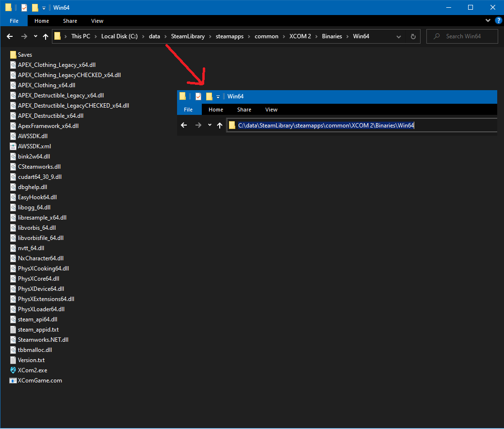This screenshot has height=429, width=504.
Task: Open the File ribbon tab in main window
Action: pyautogui.click(x=14, y=21)
